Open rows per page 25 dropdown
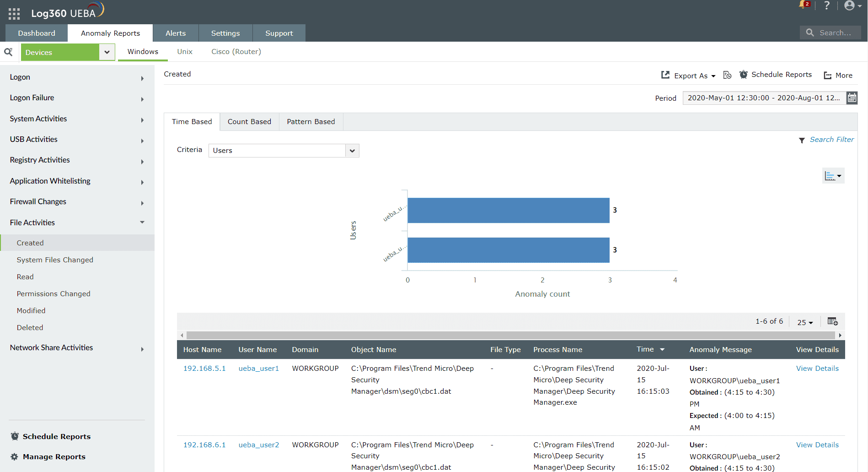The height and width of the screenshot is (472, 868). click(x=805, y=322)
